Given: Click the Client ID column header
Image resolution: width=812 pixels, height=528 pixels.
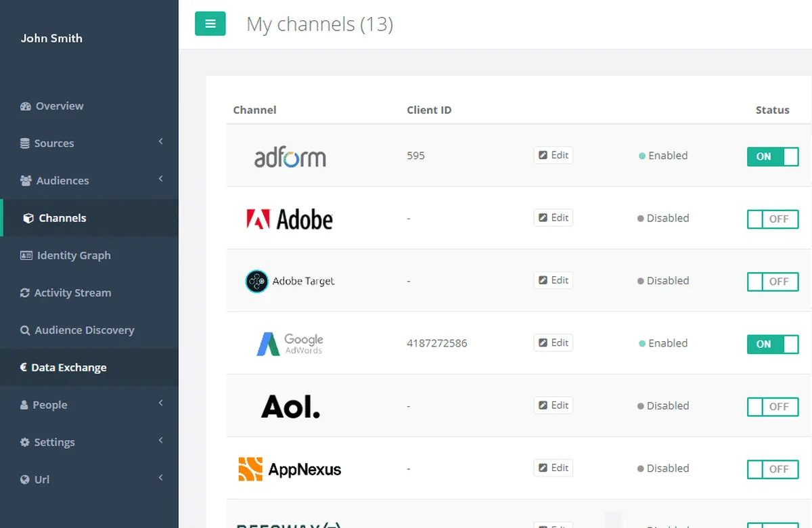Looking at the screenshot, I should tap(429, 110).
